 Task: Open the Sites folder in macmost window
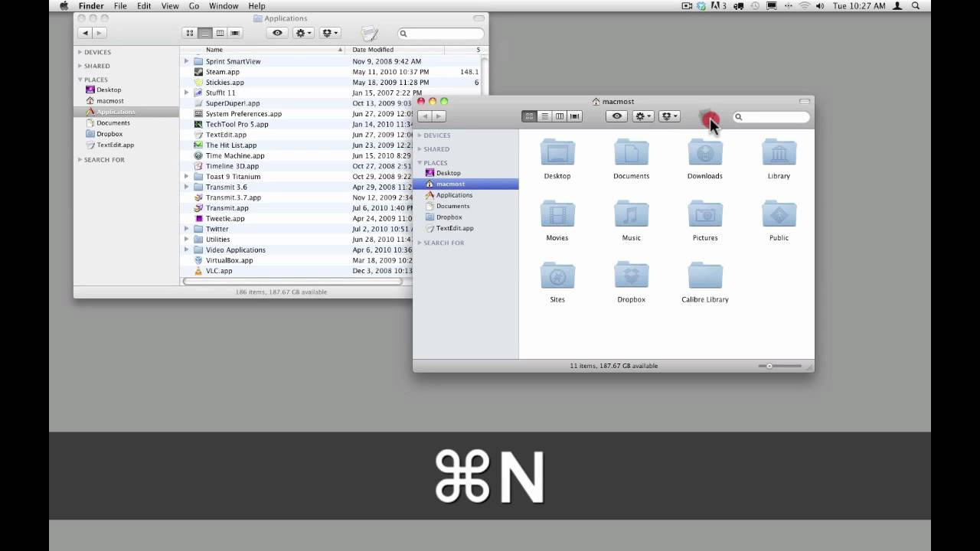557,276
